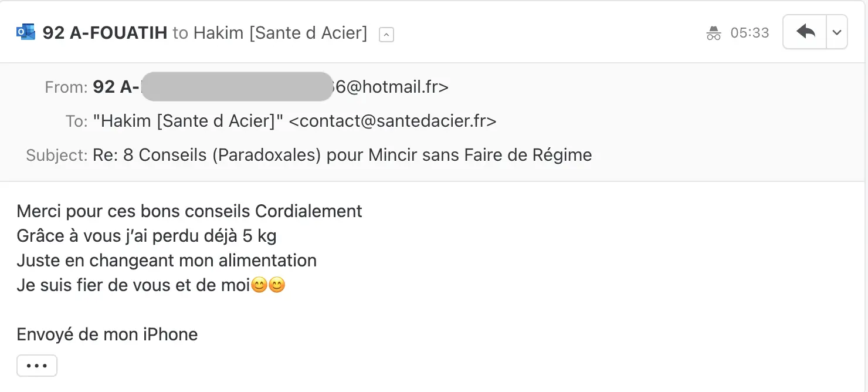Click the To: label
Image resolution: width=868 pixels, height=392 pixels.
click(76, 121)
